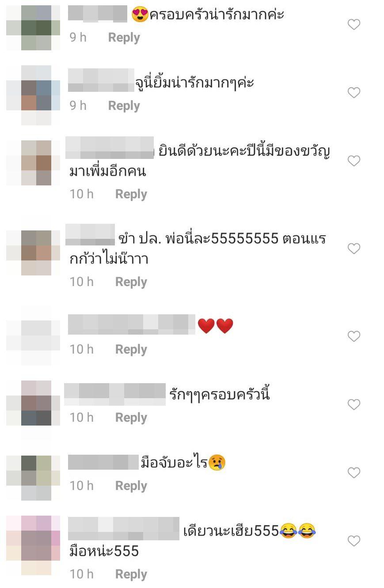
Task: Reply to the ยินดีด้วยนะคะ comment
Action: coord(131,194)
